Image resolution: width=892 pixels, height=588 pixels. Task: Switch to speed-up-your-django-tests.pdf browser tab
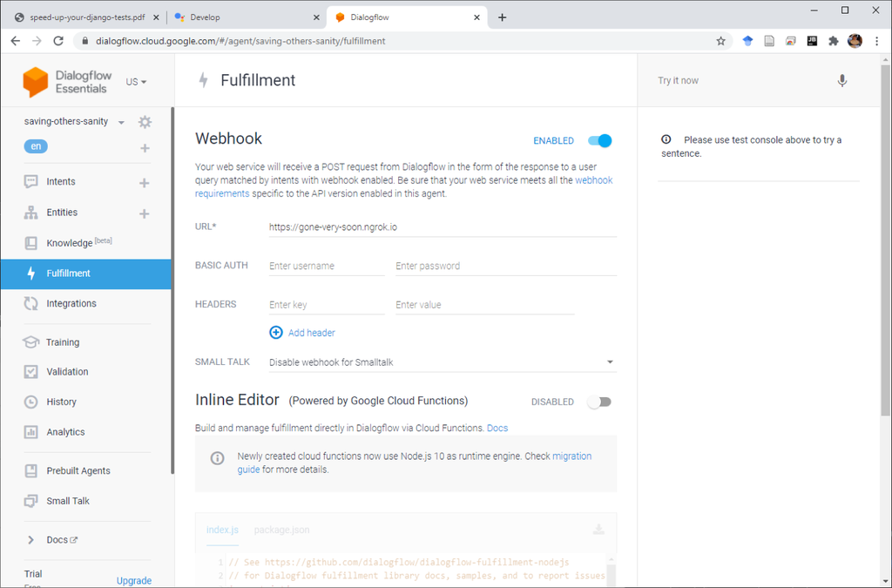87,17
